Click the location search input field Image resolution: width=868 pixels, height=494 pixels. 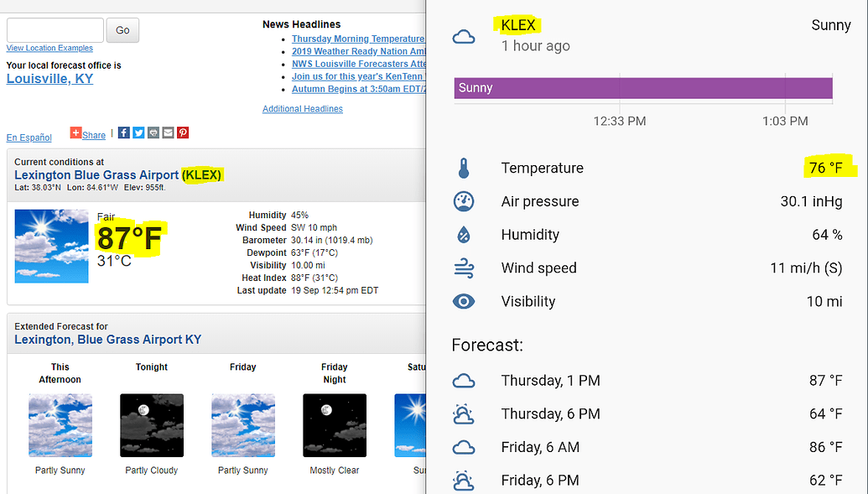55,30
